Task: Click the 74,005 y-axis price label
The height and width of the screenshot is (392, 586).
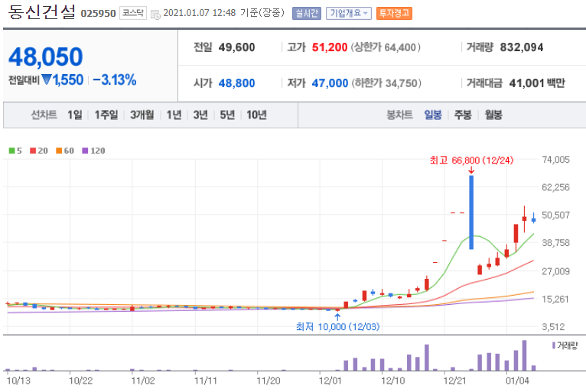Action: pyautogui.click(x=555, y=160)
